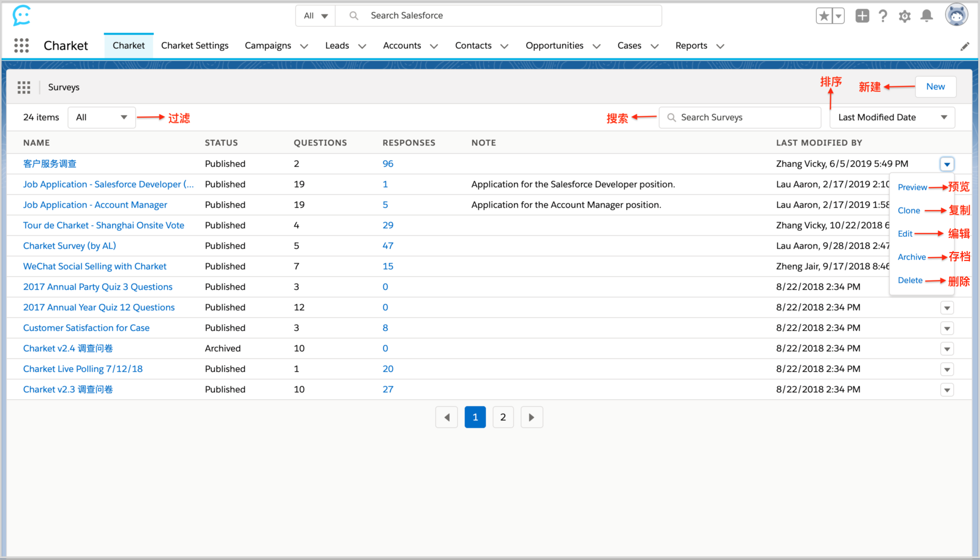This screenshot has height=560, width=980.
Task: Open the Help question mark icon
Action: (x=883, y=16)
